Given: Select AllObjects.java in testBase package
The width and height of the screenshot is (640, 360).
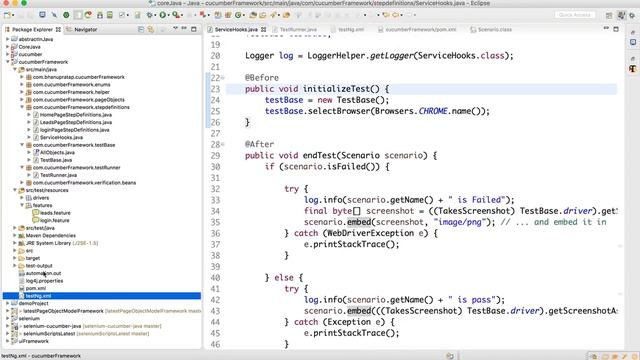Looking at the screenshot, I should coord(57,153).
